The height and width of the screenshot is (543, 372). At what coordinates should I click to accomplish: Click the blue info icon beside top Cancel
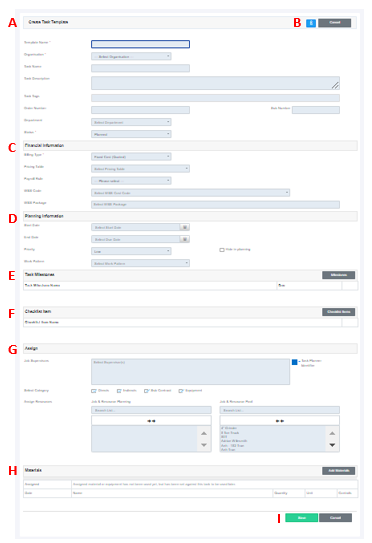(x=311, y=23)
